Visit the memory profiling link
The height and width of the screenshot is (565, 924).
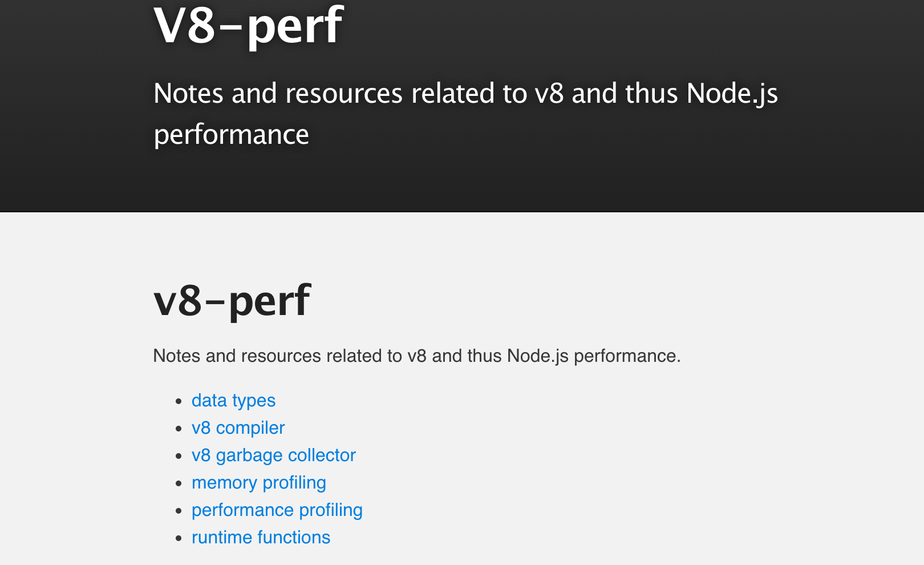(258, 483)
